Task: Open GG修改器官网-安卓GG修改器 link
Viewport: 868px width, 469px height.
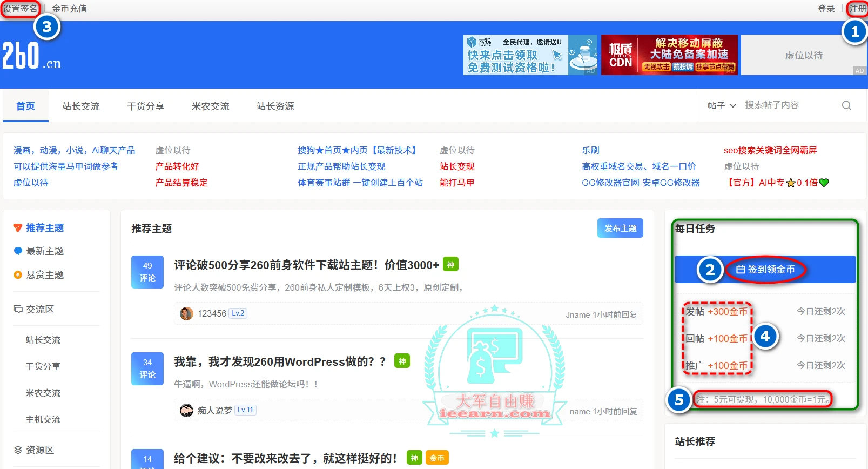Action: point(641,183)
